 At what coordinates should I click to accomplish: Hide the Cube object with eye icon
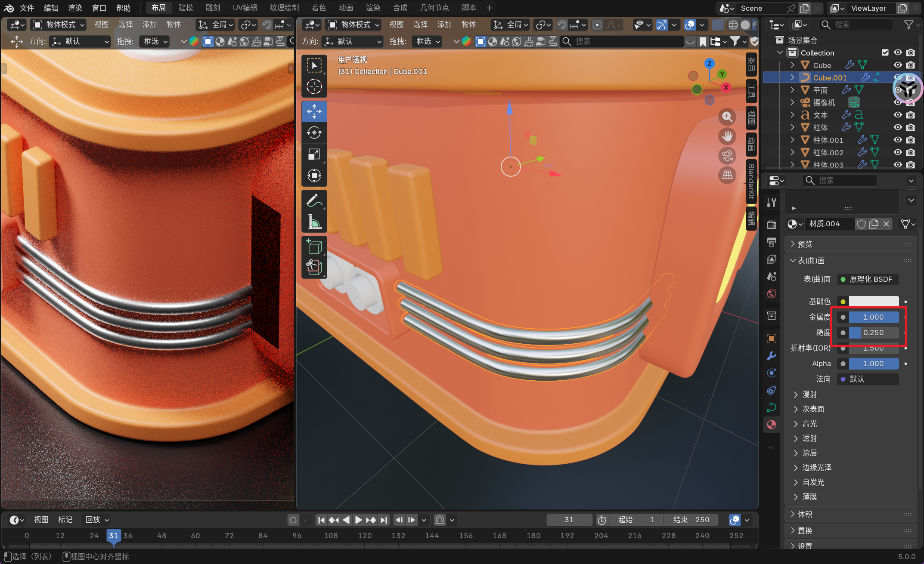(898, 65)
